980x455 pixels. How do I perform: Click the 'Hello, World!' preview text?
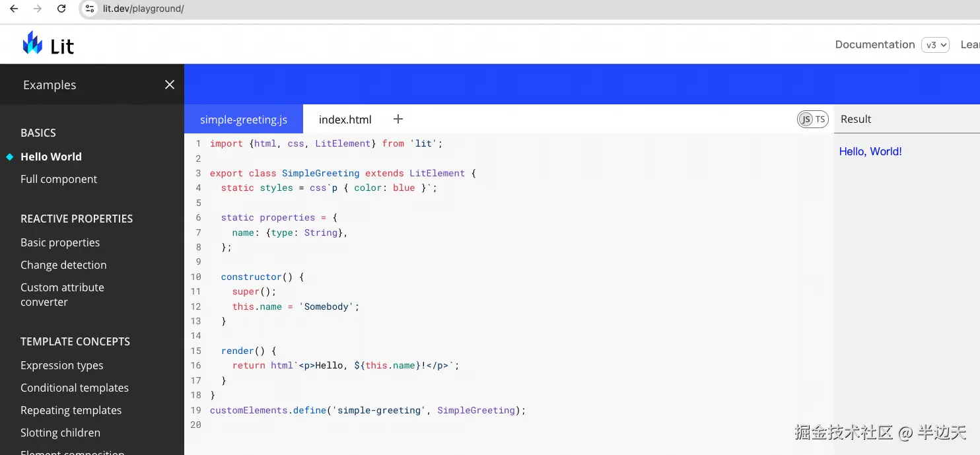click(870, 151)
